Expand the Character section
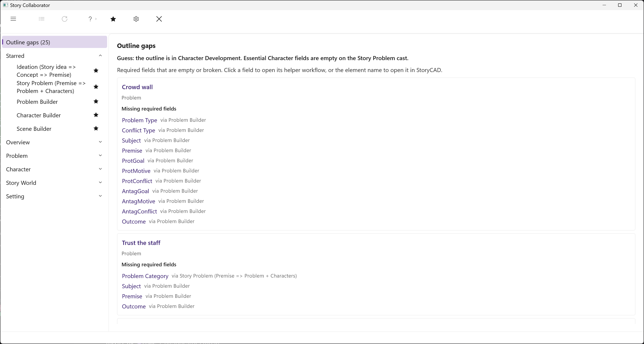This screenshot has width=644, height=344. (x=100, y=169)
